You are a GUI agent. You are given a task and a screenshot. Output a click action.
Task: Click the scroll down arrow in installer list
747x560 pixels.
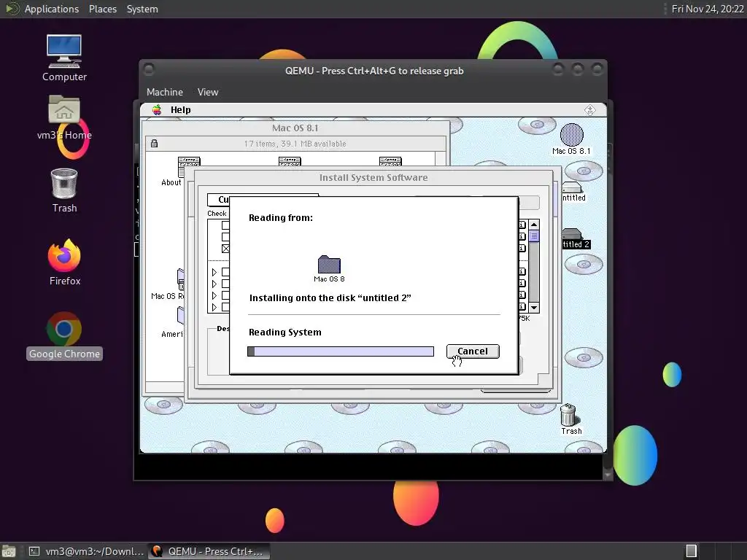click(534, 308)
